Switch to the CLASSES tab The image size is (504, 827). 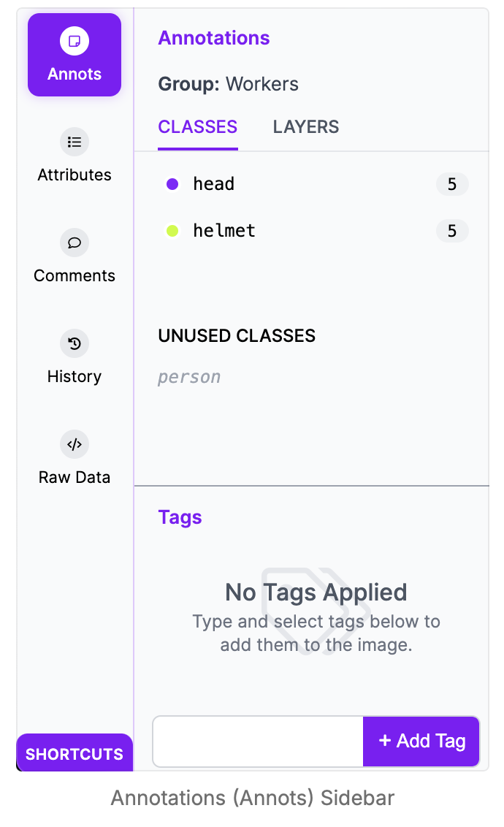pyautogui.click(x=198, y=127)
